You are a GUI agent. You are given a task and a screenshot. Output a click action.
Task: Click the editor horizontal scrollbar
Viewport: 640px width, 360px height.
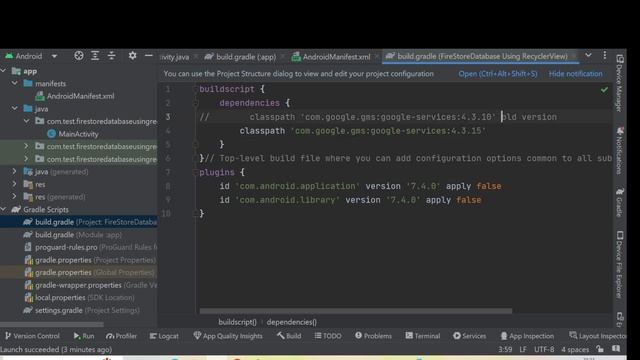tap(356, 311)
